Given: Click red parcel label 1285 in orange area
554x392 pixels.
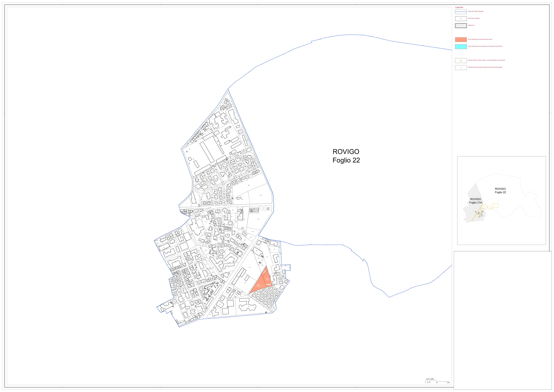Looking at the screenshot, I should pos(259,285).
